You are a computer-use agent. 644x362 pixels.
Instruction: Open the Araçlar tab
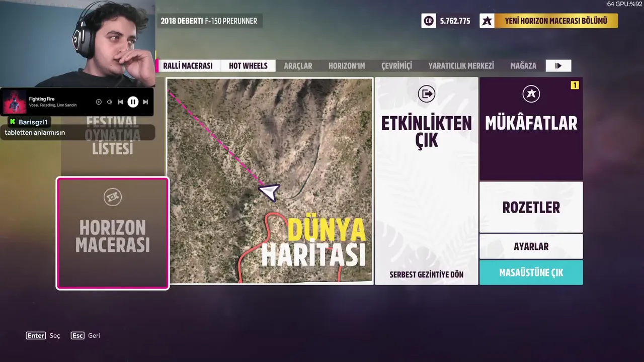[x=298, y=66]
